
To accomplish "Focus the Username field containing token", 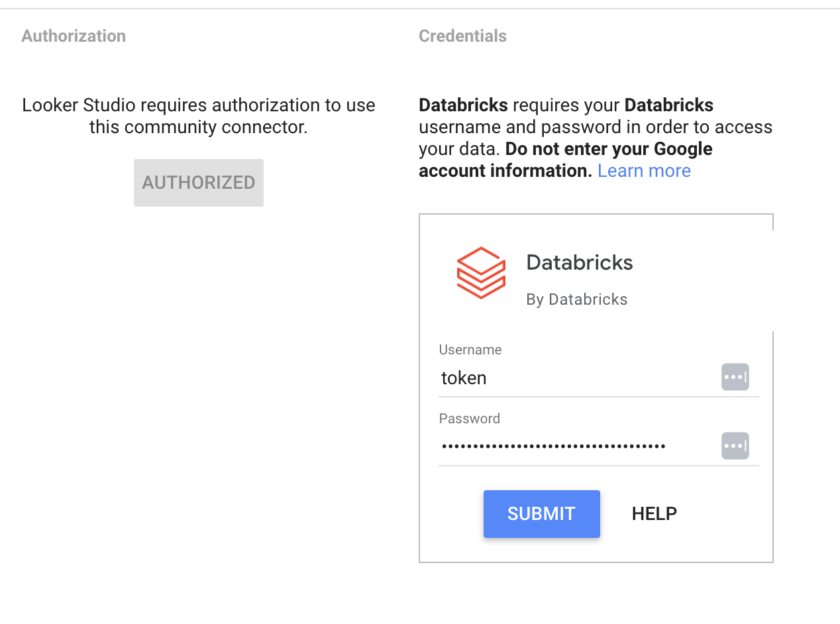I will point(576,378).
